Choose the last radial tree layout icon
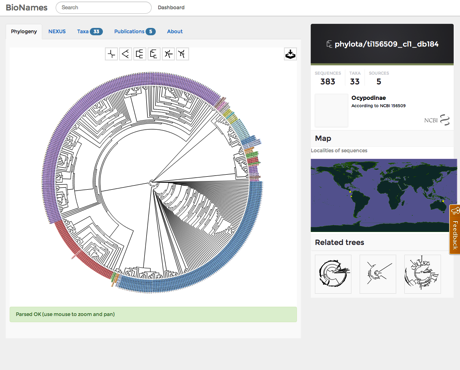460x370 pixels. pyautogui.click(x=182, y=54)
